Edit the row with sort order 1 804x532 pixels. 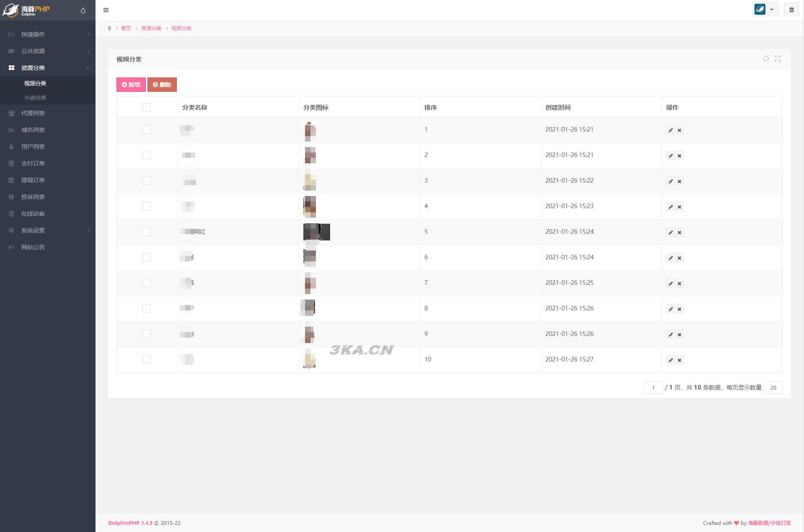click(x=670, y=130)
